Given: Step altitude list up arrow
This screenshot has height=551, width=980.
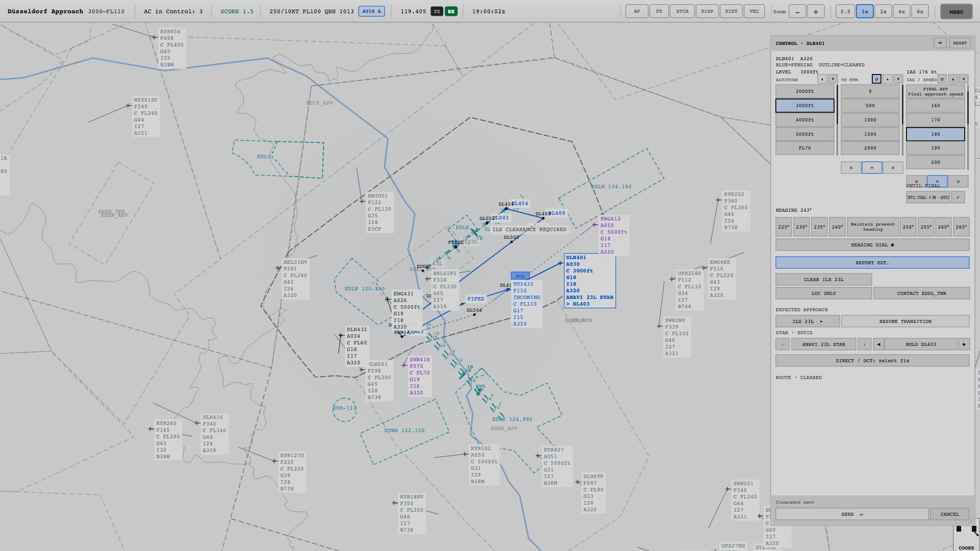Looking at the screenshot, I should tap(822, 79).
